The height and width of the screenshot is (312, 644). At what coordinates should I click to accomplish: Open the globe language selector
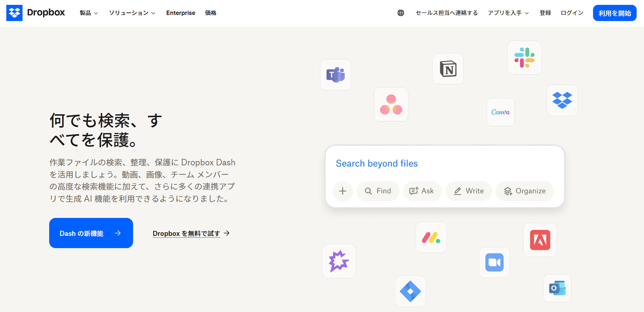(x=400, y=13)
